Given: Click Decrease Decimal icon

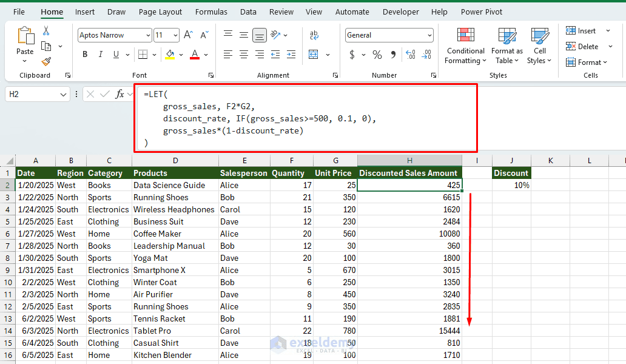Looking at the screenshot, I should click(426, 54).
